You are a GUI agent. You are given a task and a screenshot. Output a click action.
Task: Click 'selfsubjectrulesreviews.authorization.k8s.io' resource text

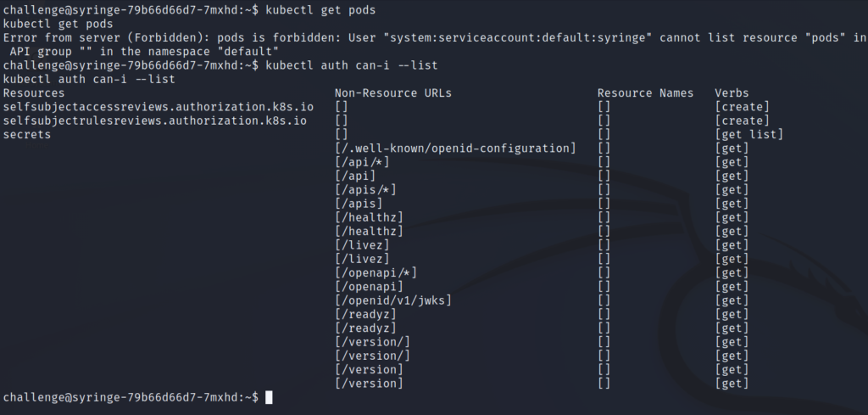[155, 121]
